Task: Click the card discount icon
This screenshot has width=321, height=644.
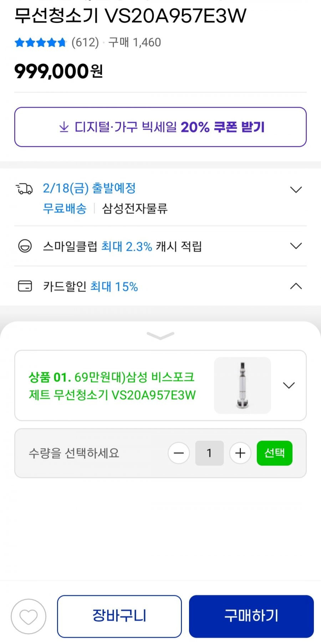Action: click(25, 286)
